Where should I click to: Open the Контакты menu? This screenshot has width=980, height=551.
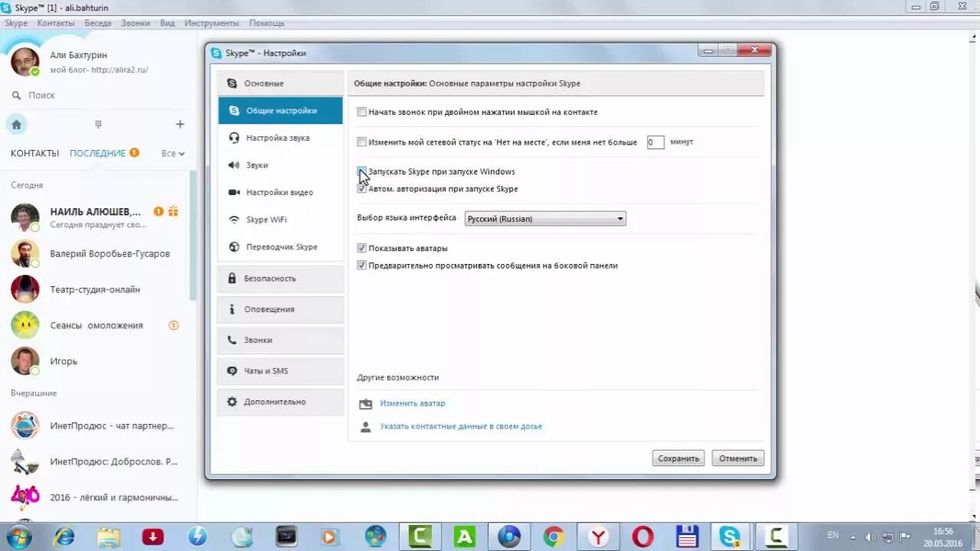tap(56, 23)
